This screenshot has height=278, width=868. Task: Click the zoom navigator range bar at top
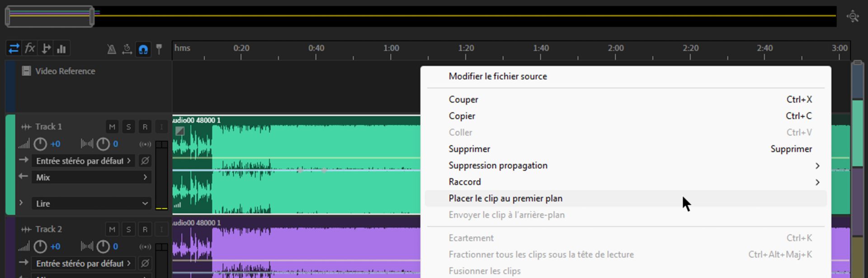50,17
